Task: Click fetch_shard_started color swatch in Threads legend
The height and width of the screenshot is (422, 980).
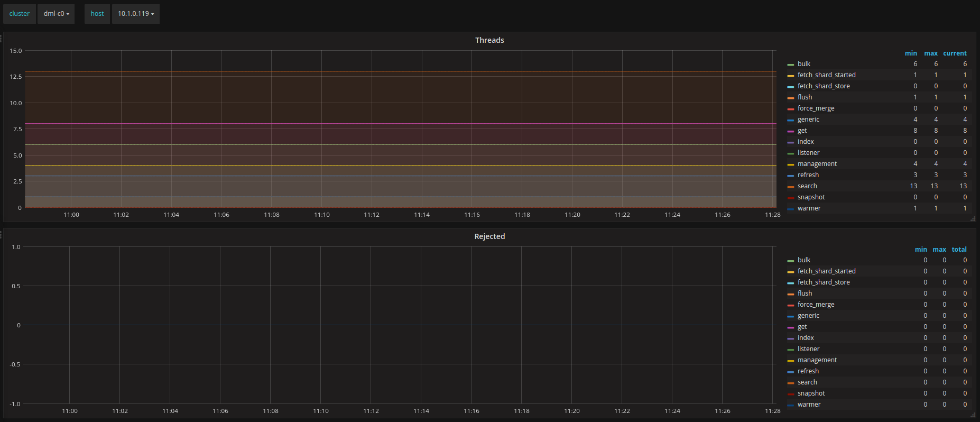Action: [791, 76]
